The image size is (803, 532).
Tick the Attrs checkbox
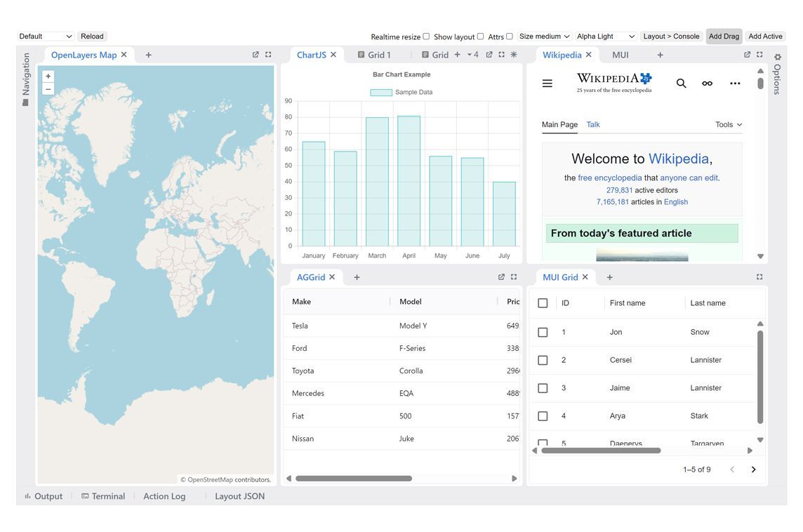click(510, 36)
